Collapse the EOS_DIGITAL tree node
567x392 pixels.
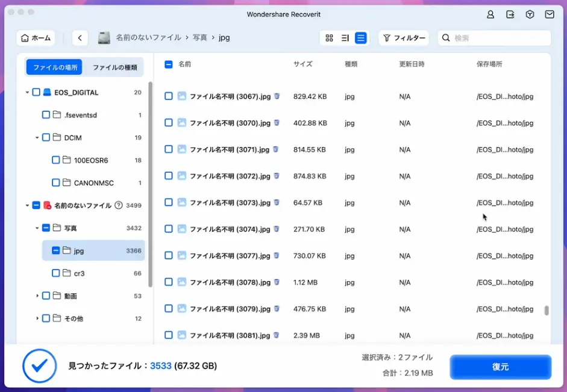click(27, 93)
